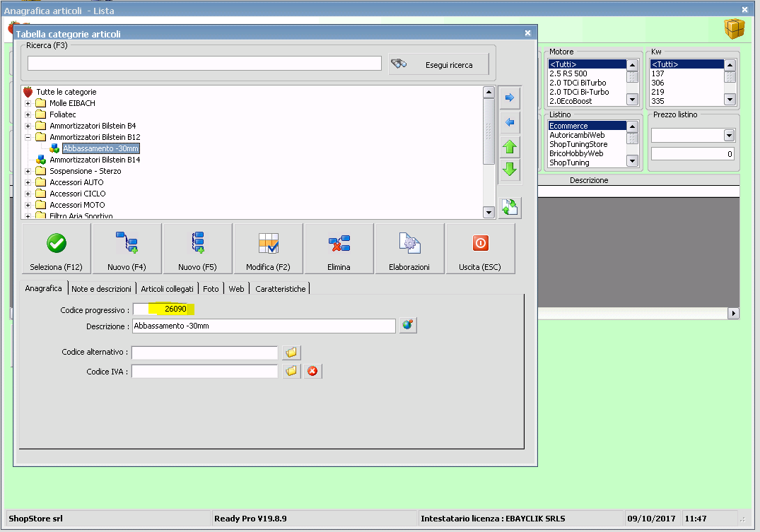Screen dimensions: 760x532
Task: Click the Prezzo listino numeric field
Action: [x=693, y=154]
